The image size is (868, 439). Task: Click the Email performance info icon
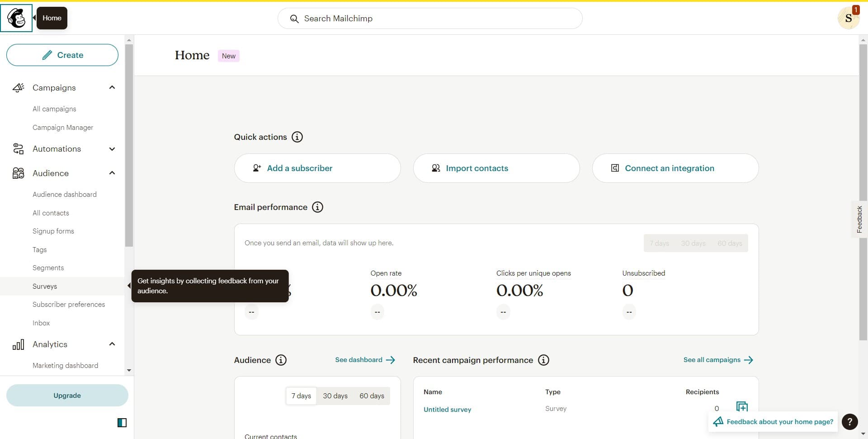click(x=317, y=207)
